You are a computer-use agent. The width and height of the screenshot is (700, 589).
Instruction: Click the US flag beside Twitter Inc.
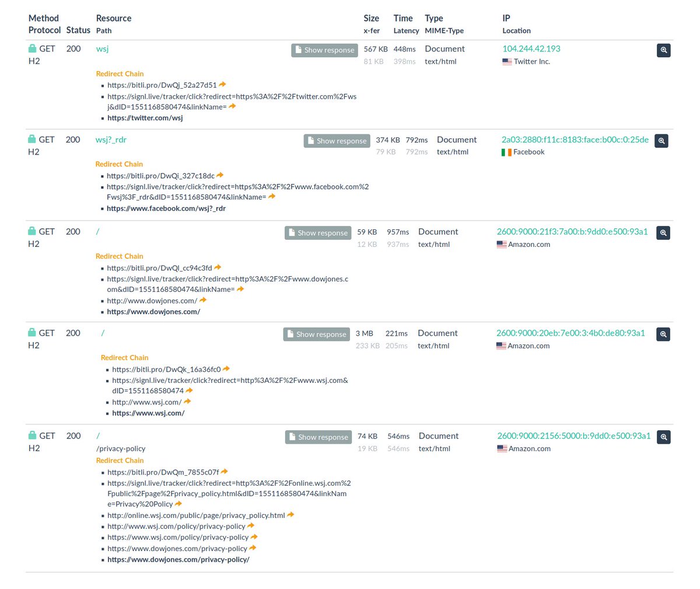(507, 61)
